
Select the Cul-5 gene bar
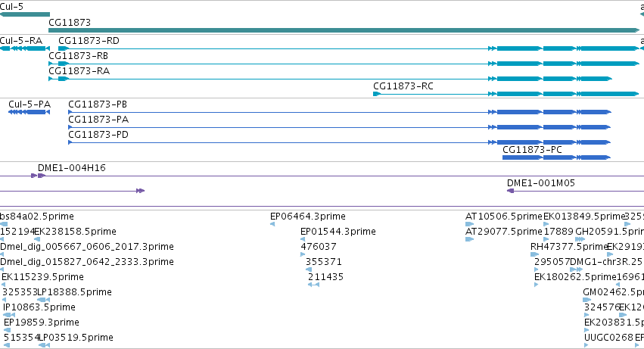point(25,14)
